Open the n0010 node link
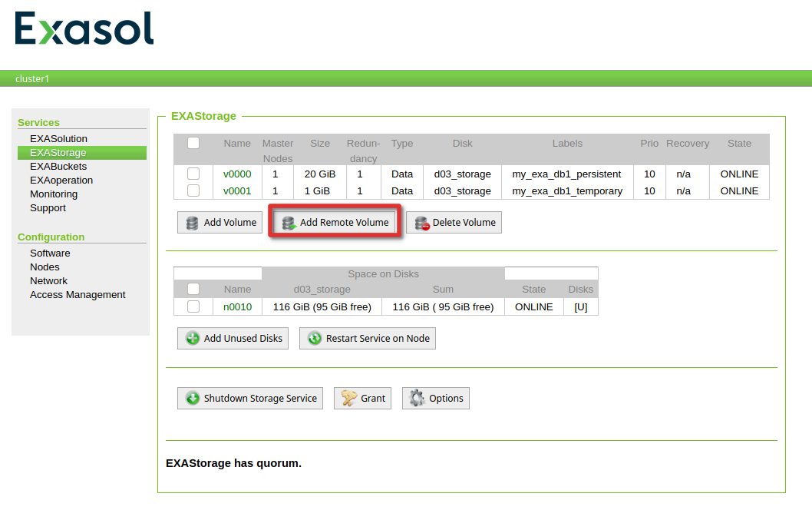 pos(238,307)
